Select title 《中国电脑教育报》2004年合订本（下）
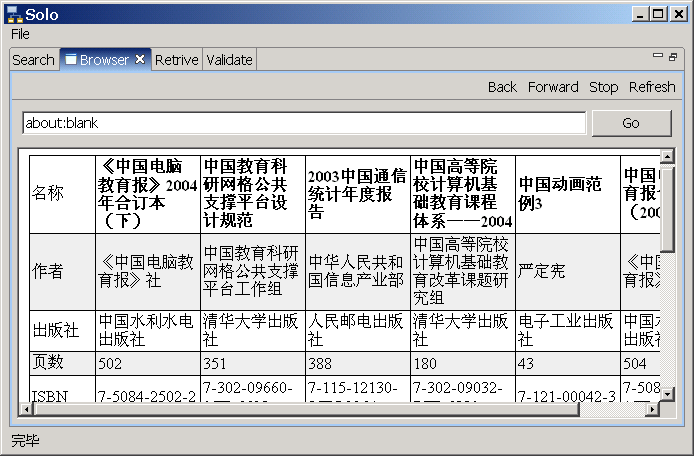This screenshot has height=456, width=694. pyautogui.click(x=148, y=194)
